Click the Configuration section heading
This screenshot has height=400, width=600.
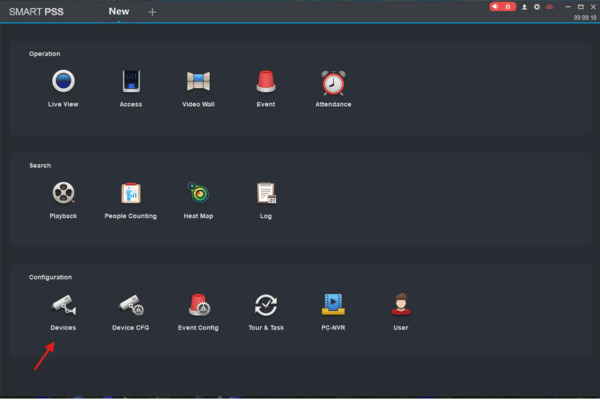click(x=51, y=277)
